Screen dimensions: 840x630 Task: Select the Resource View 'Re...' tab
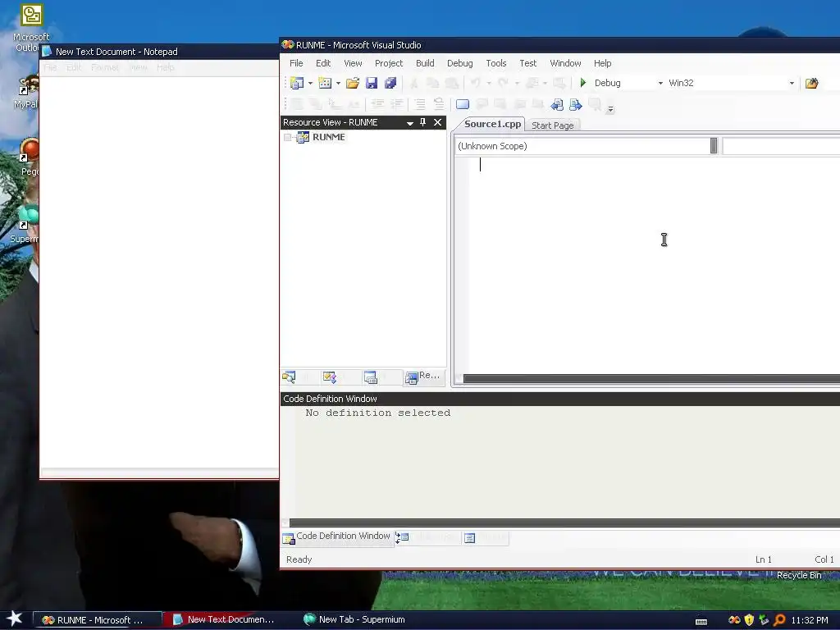423,377
